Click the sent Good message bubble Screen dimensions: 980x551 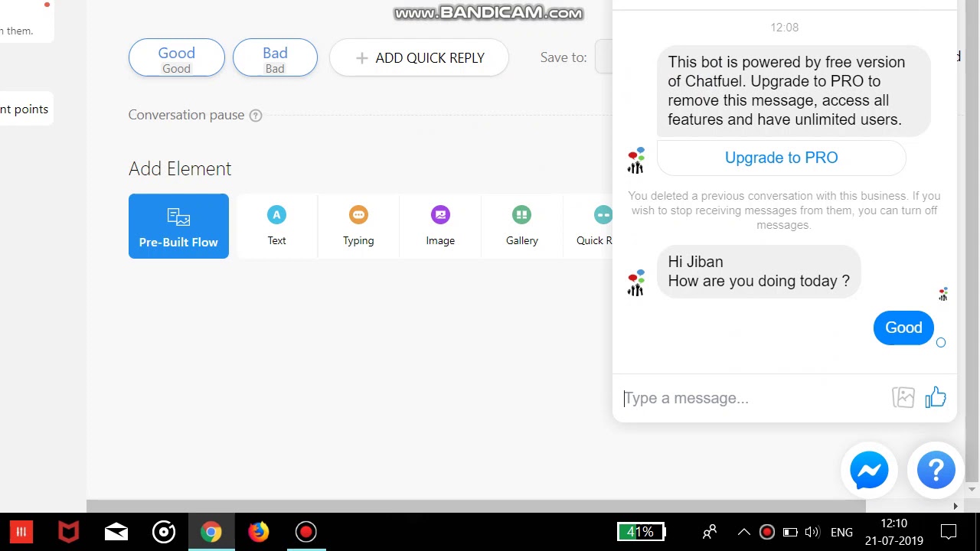pyautogui.click(x=903, y=328)
